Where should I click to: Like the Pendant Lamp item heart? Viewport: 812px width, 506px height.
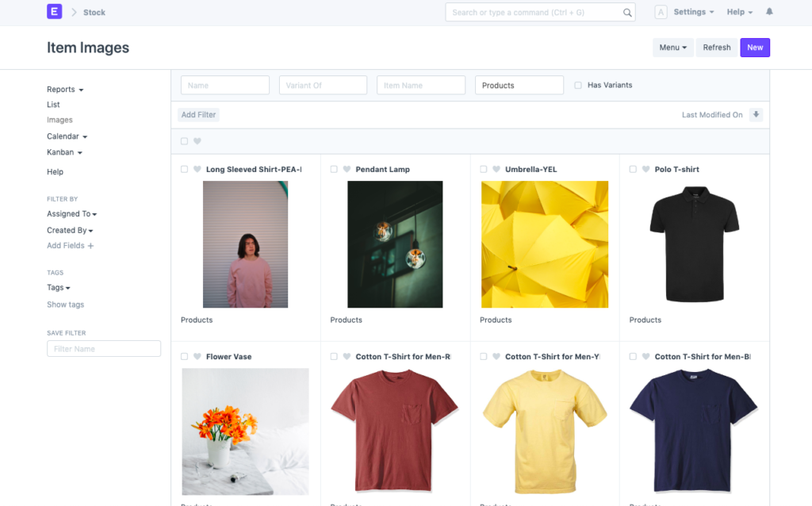[x=347, y=170]
